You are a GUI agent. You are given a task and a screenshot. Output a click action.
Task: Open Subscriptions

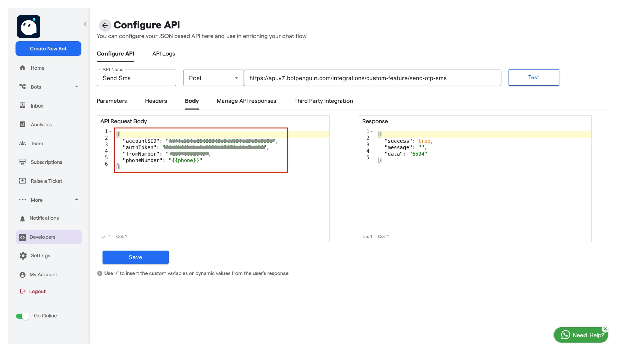[46, 162]
